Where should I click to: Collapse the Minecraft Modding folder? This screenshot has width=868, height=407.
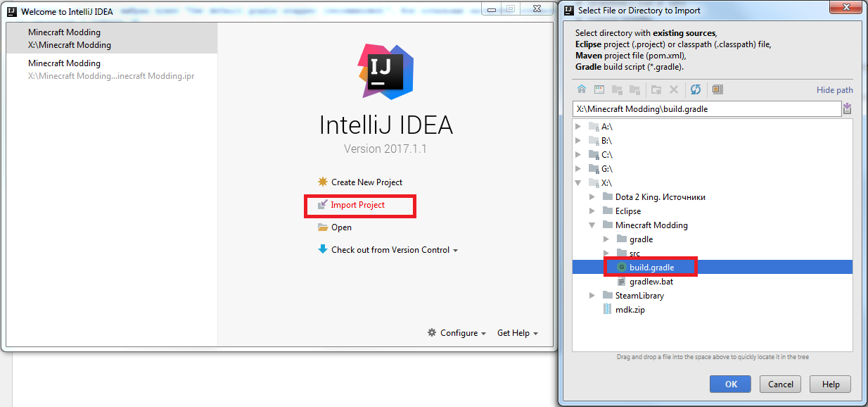[x=592, y=225]
